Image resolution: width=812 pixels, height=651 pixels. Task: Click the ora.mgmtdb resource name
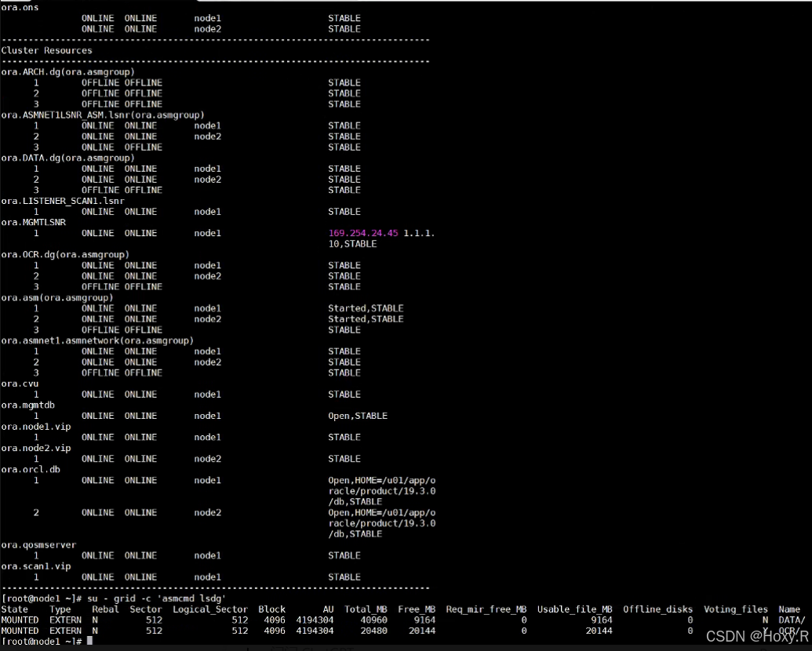(28, 405)
